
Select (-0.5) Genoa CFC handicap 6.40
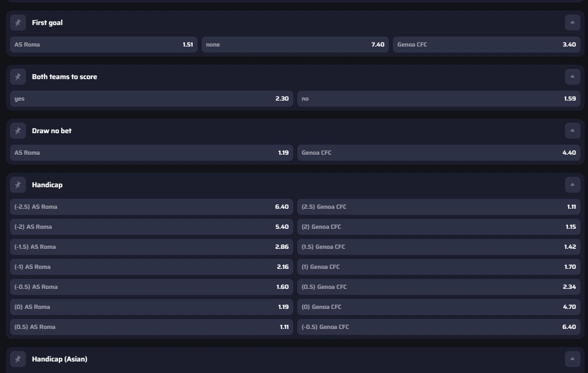[438, 327]
